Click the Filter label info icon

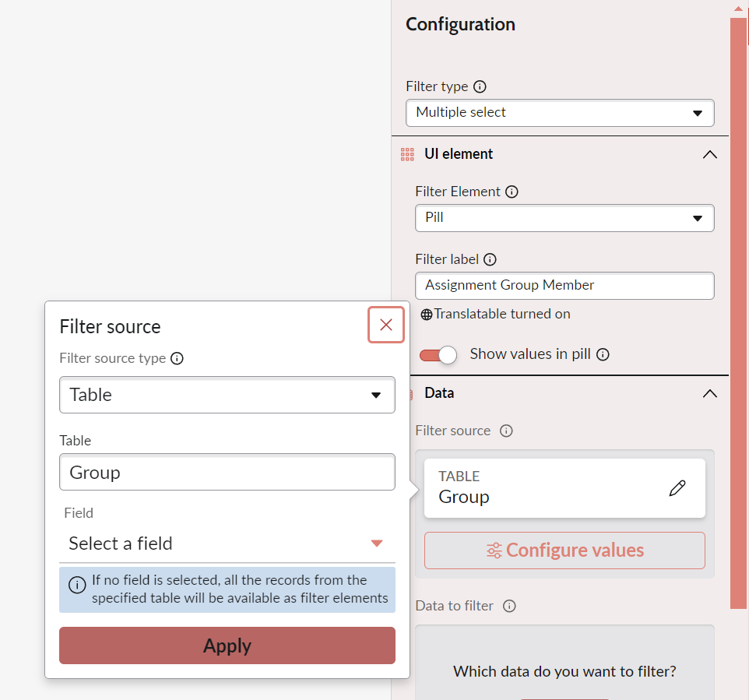490,259
